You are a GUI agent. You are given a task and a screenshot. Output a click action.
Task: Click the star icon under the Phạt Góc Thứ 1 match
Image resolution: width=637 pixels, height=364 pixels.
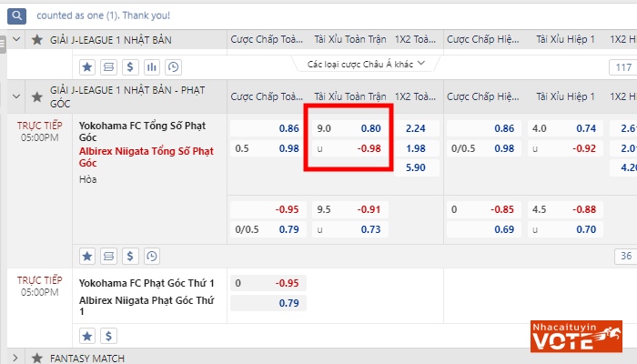(87, 336)
